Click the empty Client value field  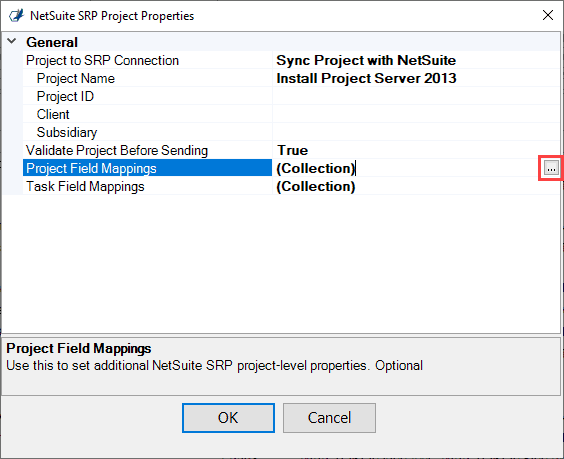click(416, 114)
